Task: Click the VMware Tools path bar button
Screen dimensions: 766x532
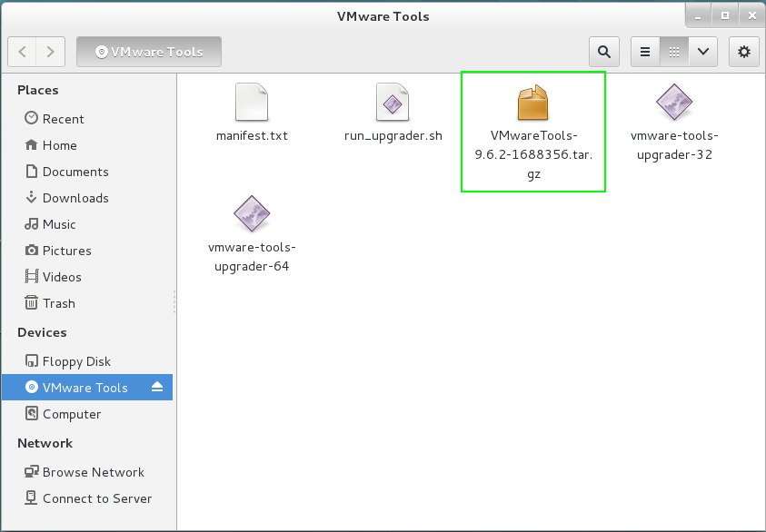Action: pyautogui.click(x=149, y=52)
